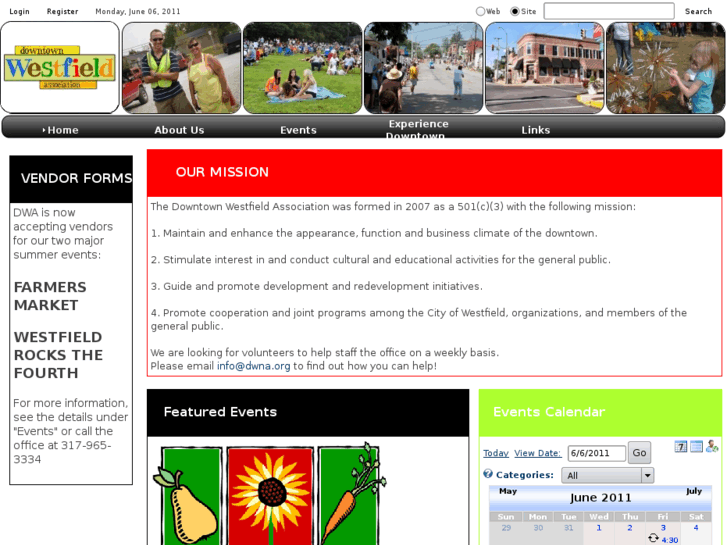
Task: Click the Categories help question-mark icon
Action: [x=488, y=474]
